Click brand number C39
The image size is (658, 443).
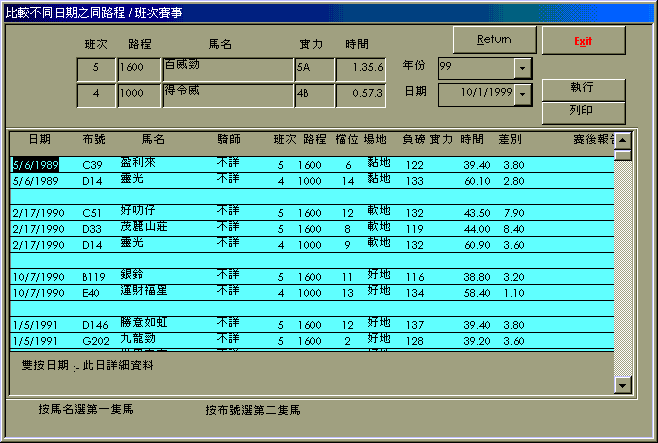(x=92, y=165)
